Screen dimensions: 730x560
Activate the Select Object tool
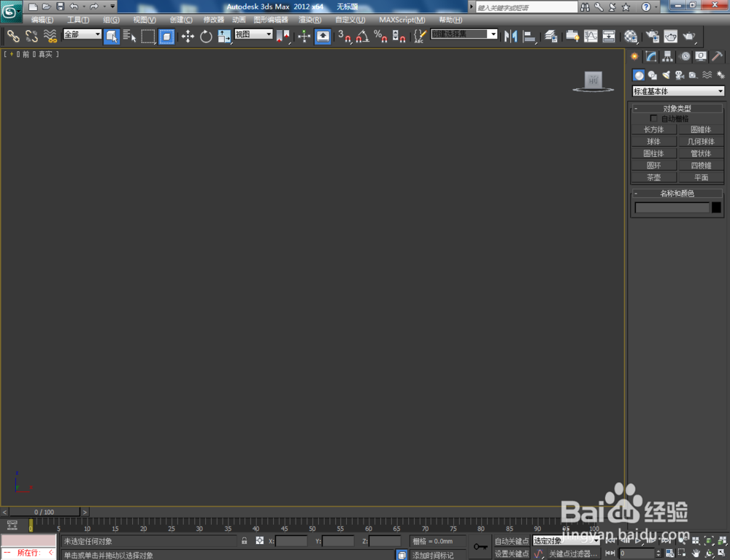(111, 37)
